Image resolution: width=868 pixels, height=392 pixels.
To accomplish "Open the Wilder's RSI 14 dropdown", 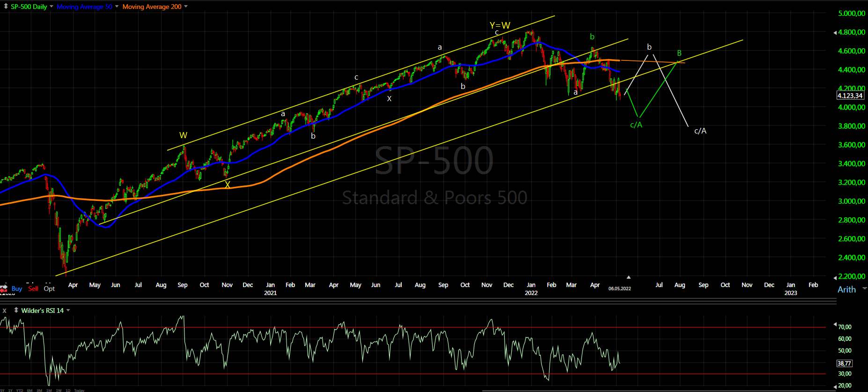I will 68,311.
